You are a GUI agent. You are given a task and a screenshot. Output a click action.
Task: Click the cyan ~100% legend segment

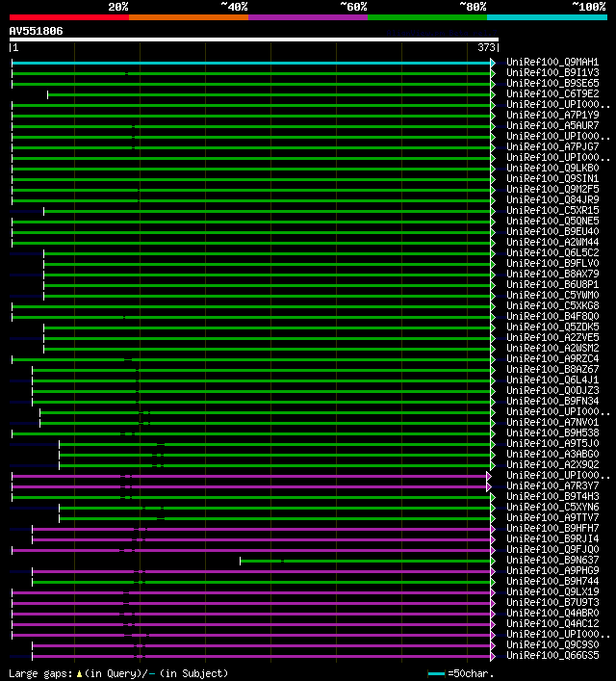point(547,17)
